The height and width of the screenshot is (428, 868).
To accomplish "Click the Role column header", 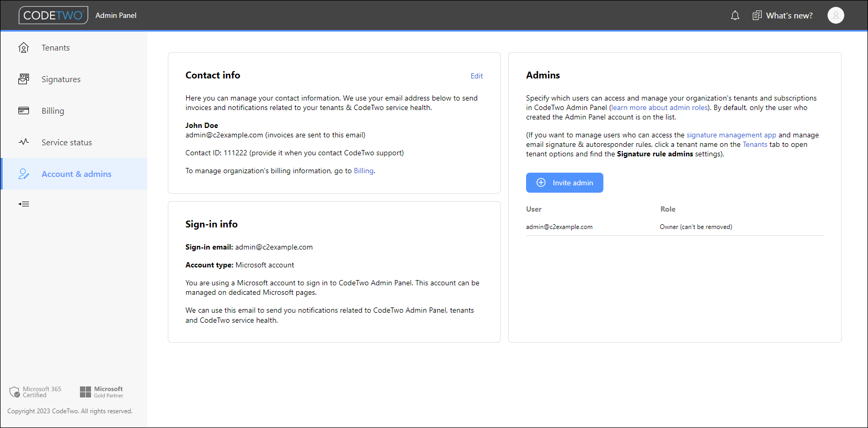I will pyautogui.click(x=668, y=209).
